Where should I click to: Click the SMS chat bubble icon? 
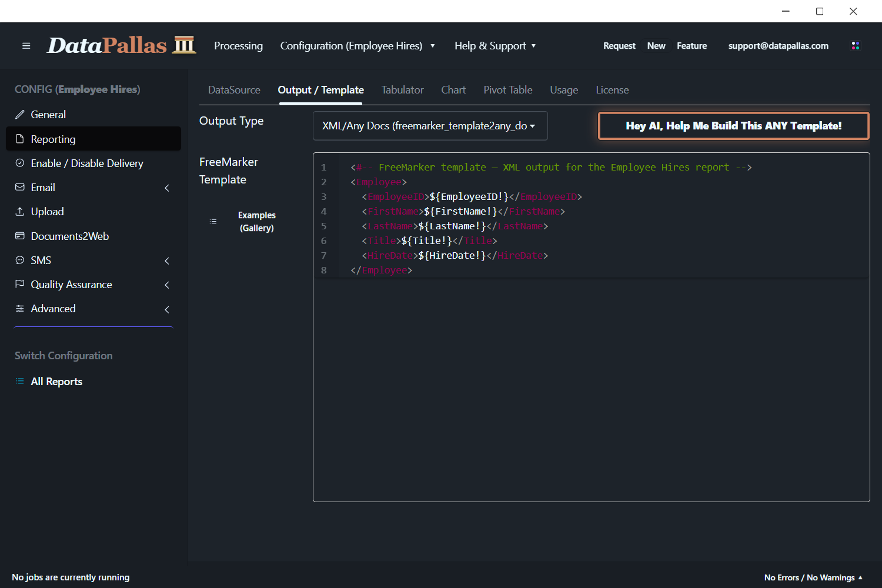click(20, 260)
